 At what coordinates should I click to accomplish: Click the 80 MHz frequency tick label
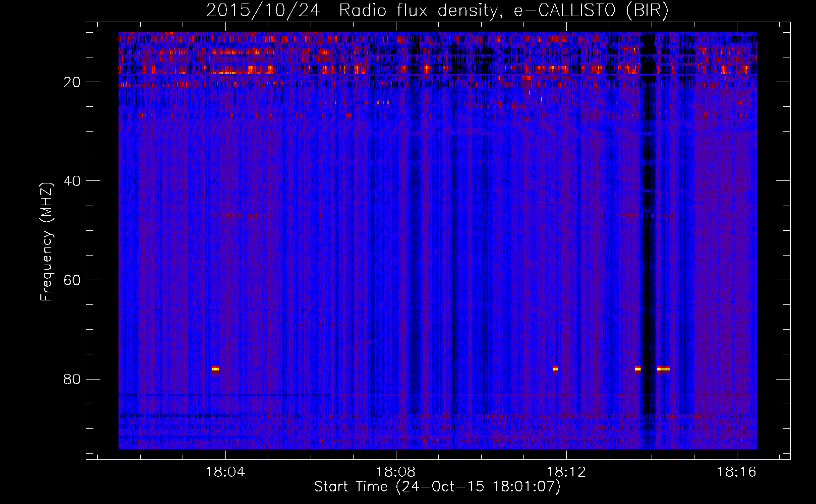[x=73, y=379]
